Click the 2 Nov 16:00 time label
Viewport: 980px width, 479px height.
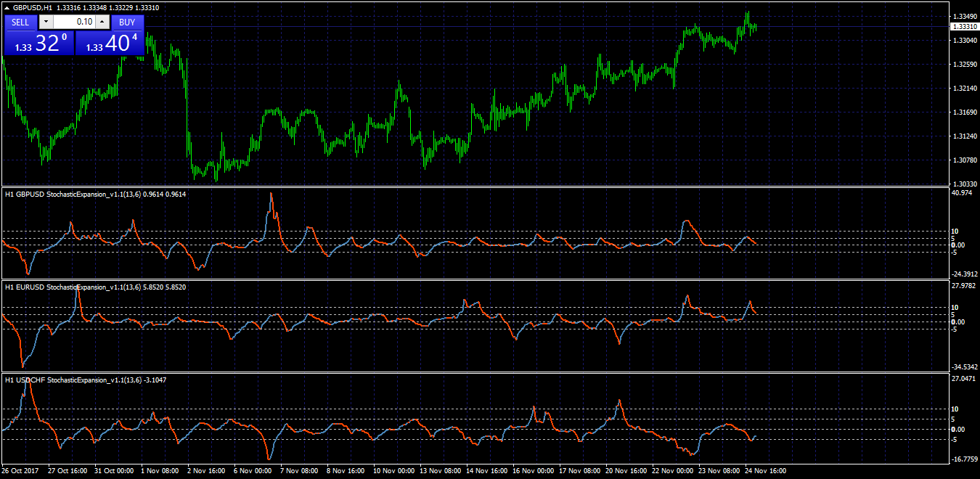206,470
